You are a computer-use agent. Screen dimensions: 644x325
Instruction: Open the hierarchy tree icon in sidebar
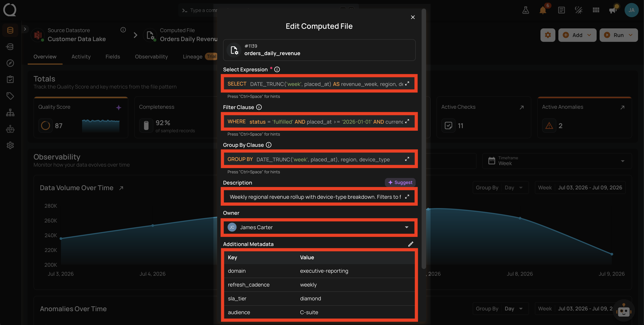10,112
